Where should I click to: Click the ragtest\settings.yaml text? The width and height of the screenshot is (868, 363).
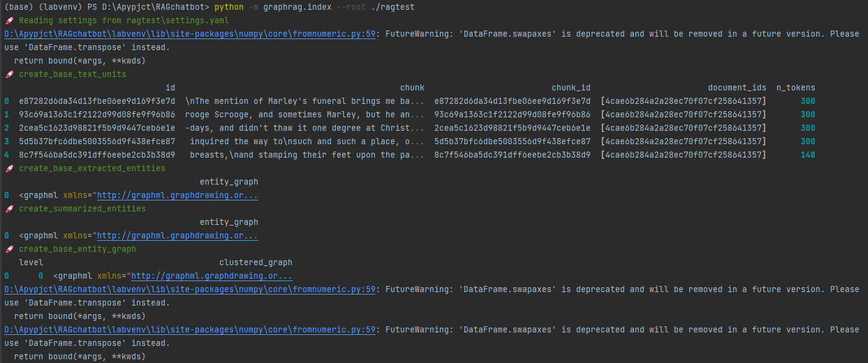(178, 21)
